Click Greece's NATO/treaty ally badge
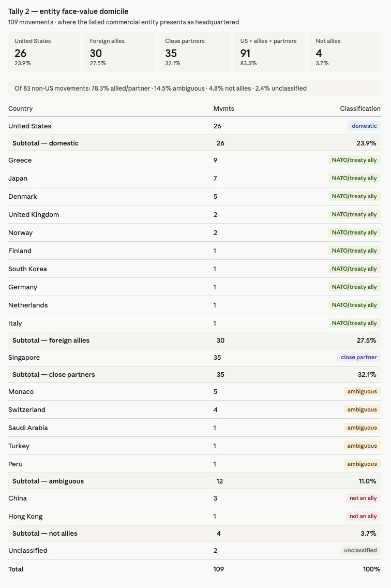The height and width of the screenshot is (588, 391). 354,160
